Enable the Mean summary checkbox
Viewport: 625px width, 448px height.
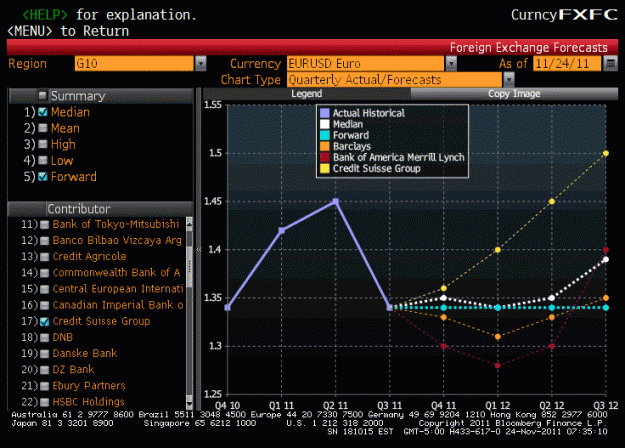pos(42,128)
